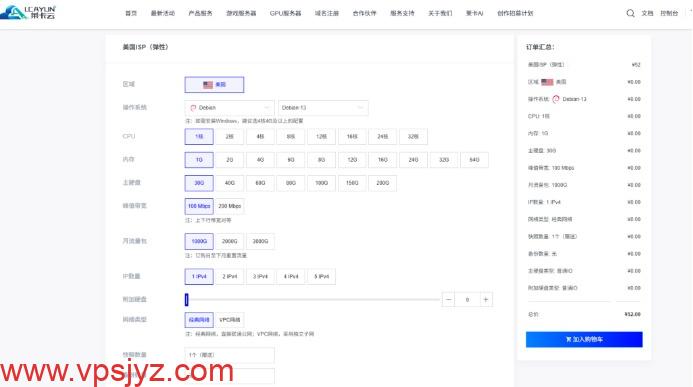Click the Debian 13 line in order summary
Screen dimensions: 693x387
(x=584, y=99)
